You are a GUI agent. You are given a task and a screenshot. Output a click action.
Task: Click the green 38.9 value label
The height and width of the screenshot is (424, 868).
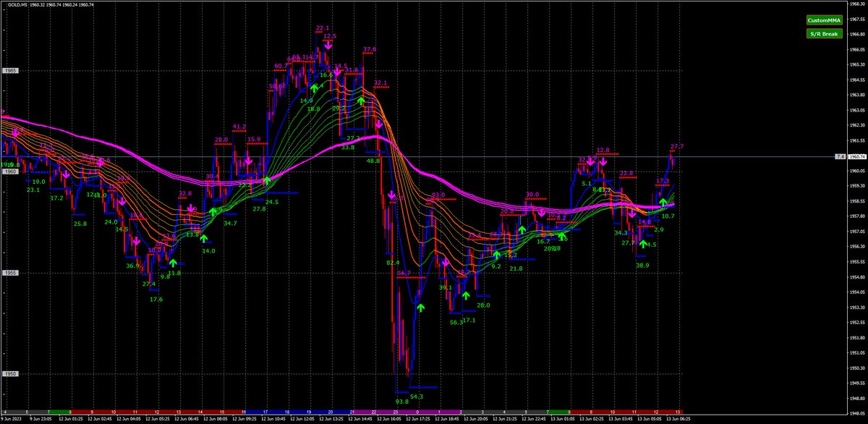point(642,266)
